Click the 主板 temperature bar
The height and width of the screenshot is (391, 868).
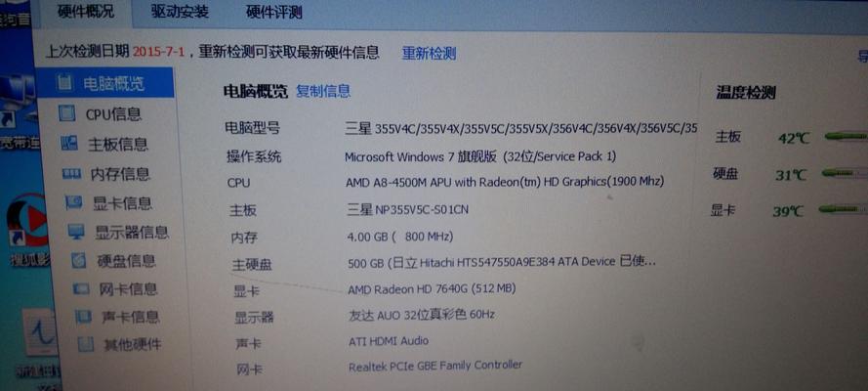[x=846, y=136]
